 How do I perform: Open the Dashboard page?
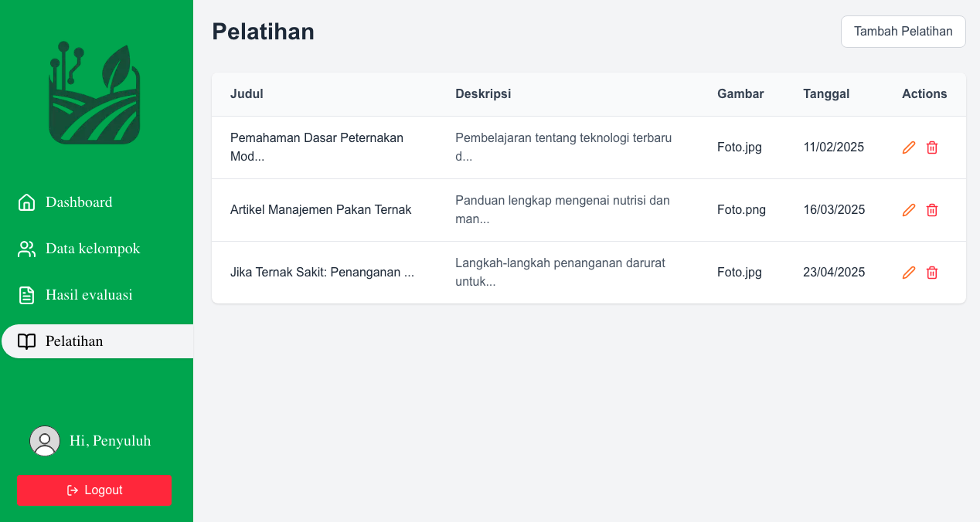[x=78, y=202]
